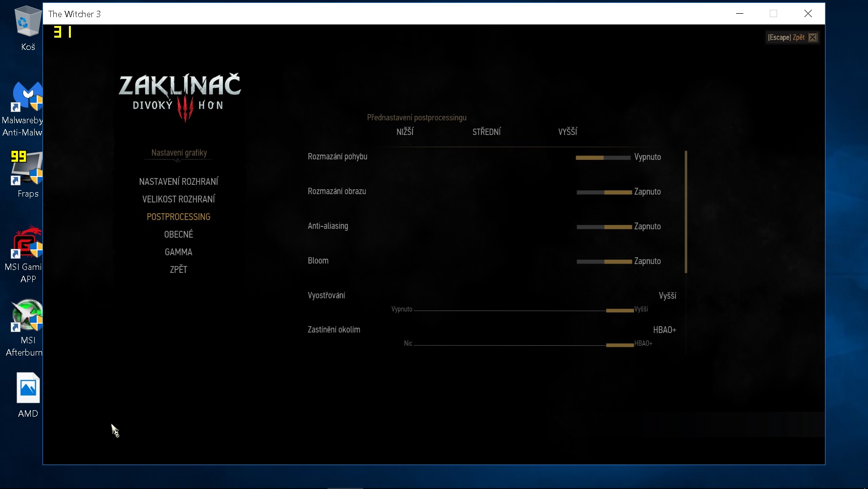Click The Witcher 3 window title
Image resolution: width=868 pixels, height=489 pixels.
[x=74, y=14]
